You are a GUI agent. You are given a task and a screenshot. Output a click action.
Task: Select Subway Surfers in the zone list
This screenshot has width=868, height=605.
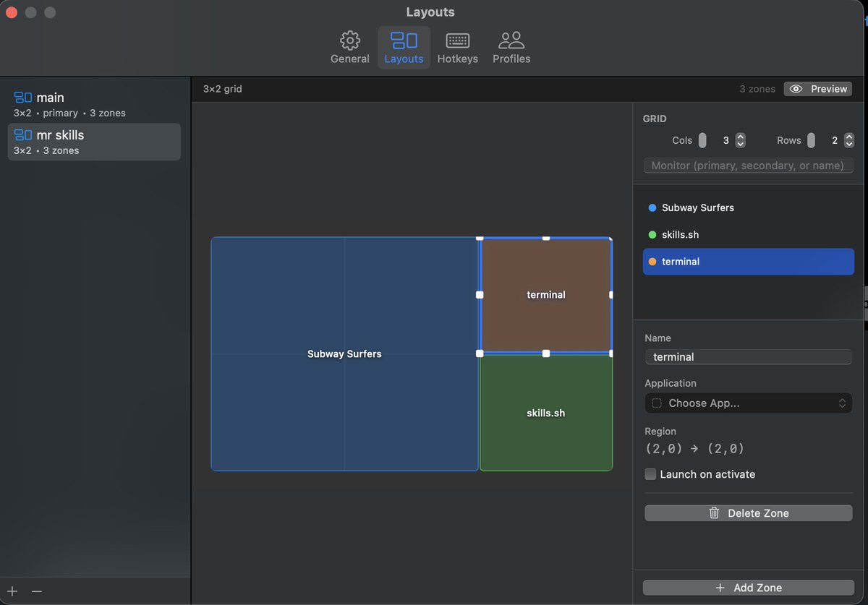click(x=748, y=207)
